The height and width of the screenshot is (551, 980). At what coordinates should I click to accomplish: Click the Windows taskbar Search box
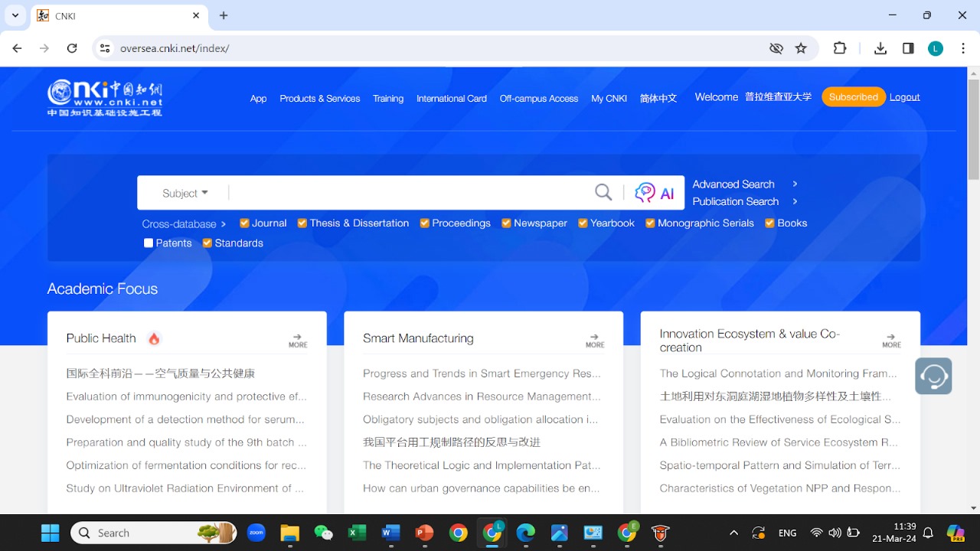[153, 533]
